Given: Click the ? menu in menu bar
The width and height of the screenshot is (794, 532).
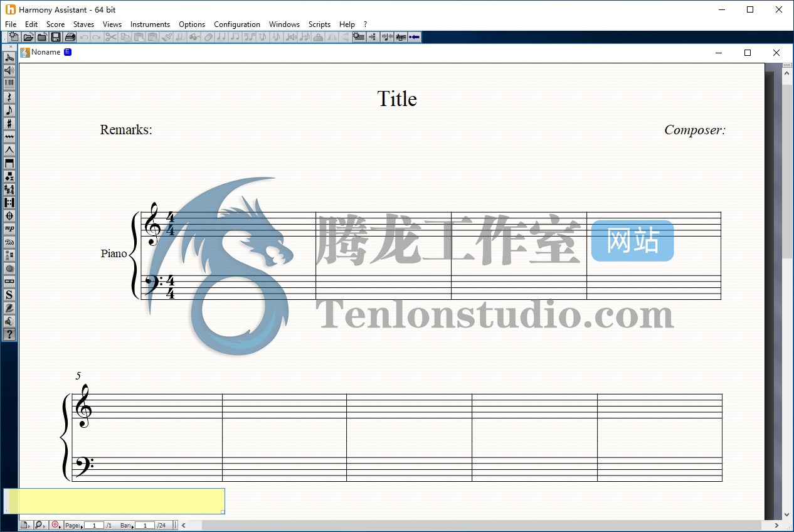Looking at the screenshot, I should tap(366, 24).
